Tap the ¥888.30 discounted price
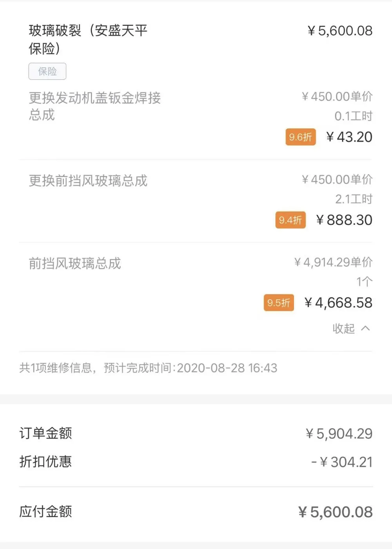392x549 pixels. point(344,220)
